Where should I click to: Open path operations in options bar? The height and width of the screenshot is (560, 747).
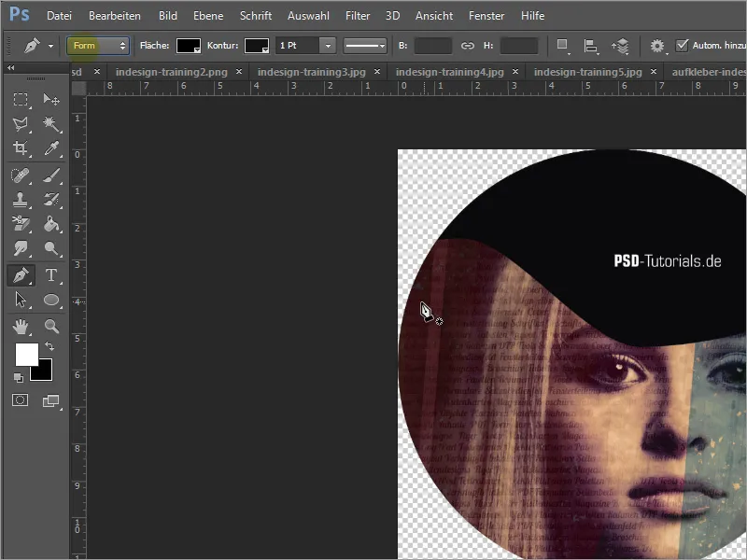[563, 46]
